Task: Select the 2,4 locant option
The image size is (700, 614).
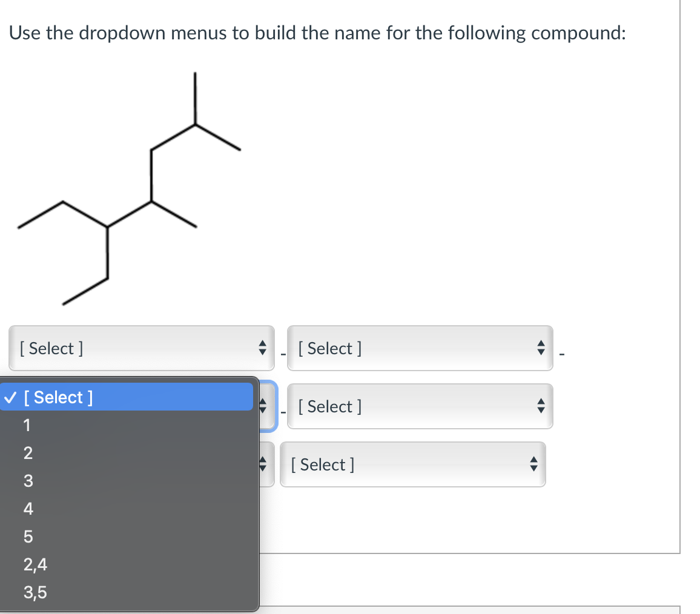Action: click(35, 564)
